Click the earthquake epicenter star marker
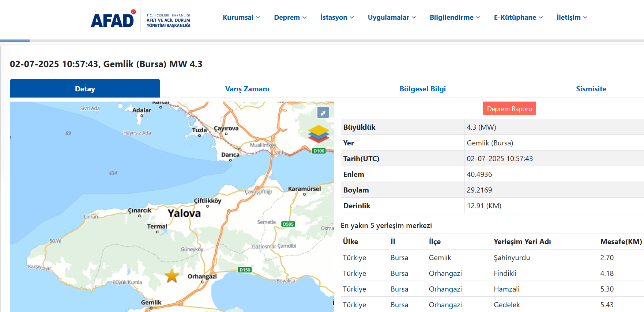This screenshot has width=644, height=312. [172, 276]
